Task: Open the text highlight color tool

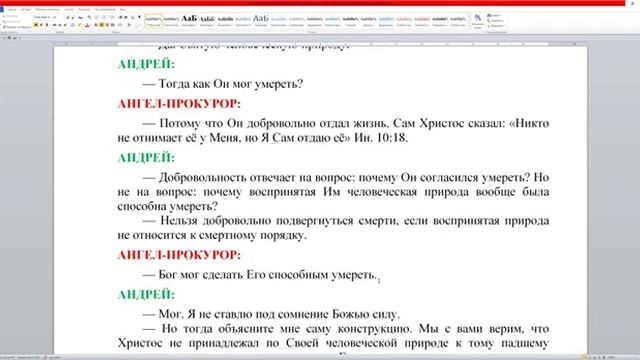Action: pyautogui.click(x=80, y=25)
